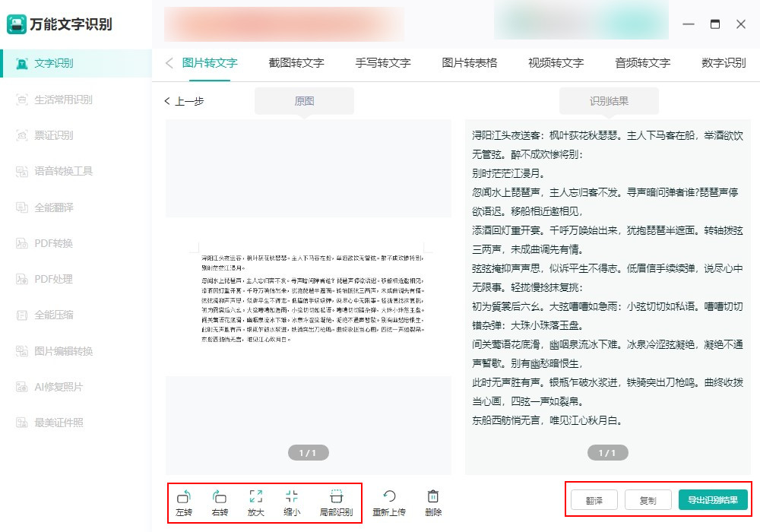Click the 删除 delete icon
Viewport: 760px width, 532px height.
coord(432,501)
